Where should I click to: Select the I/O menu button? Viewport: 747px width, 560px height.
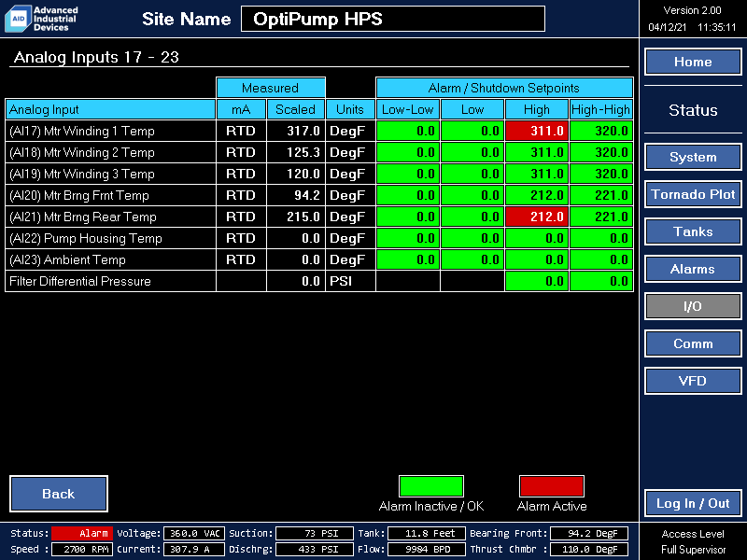[693, 306]
